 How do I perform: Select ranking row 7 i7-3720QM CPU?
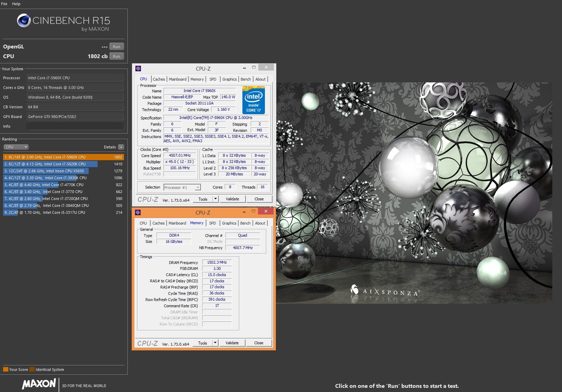[x=63, y=199]
